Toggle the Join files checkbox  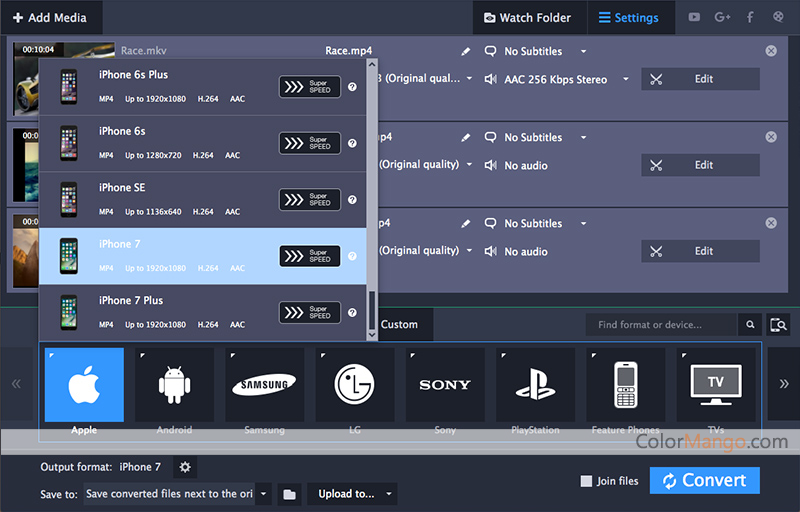(x=586, y=481)
